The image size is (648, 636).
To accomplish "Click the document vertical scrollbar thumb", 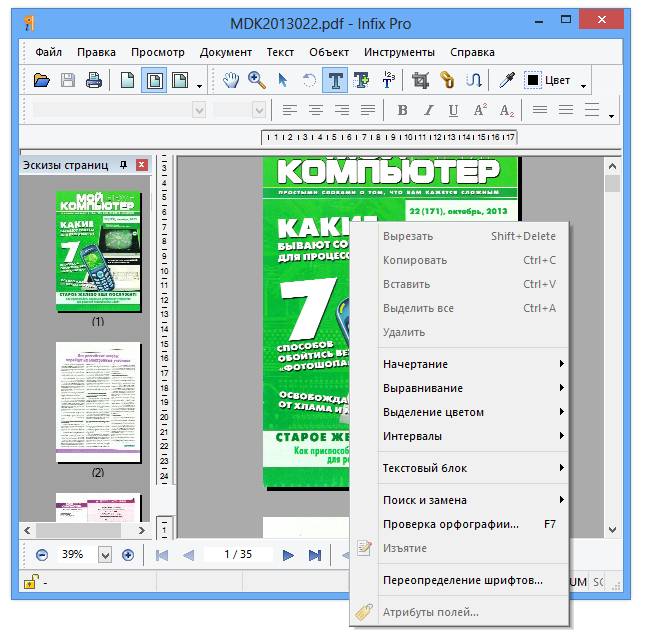I will click(612, 184).
